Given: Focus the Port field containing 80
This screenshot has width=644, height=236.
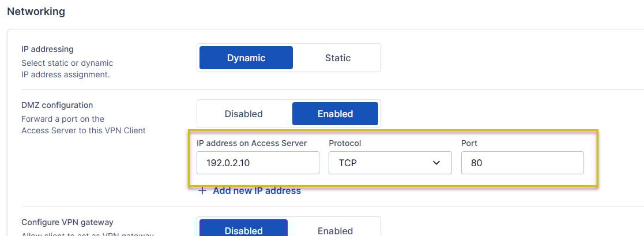Looking at the screenshot, I should click(x=522, y=163).
